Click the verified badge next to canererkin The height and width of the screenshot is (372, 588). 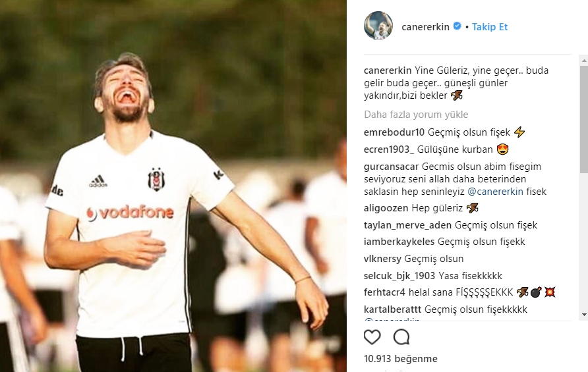coord(457,26)
